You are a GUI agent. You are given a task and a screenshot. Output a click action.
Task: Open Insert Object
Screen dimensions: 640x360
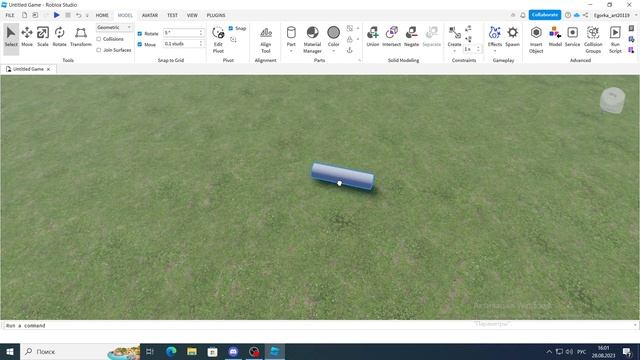[x=536, y=40]
